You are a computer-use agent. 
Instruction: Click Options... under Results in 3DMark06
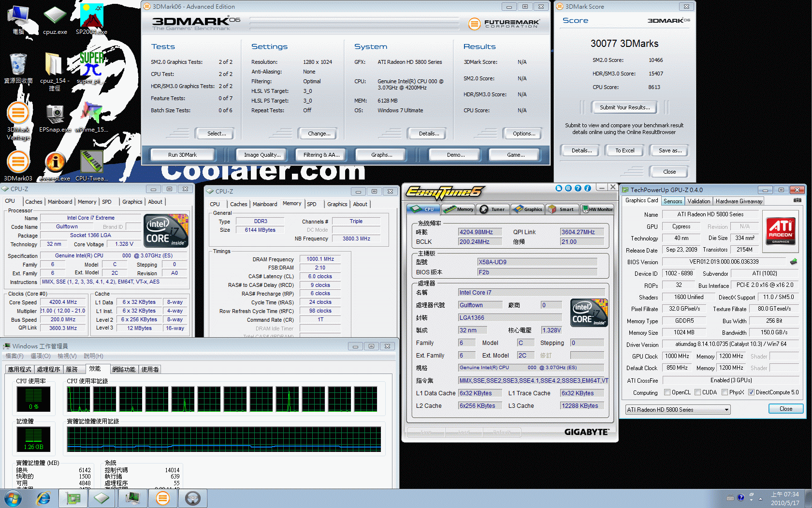click(524, 134)
